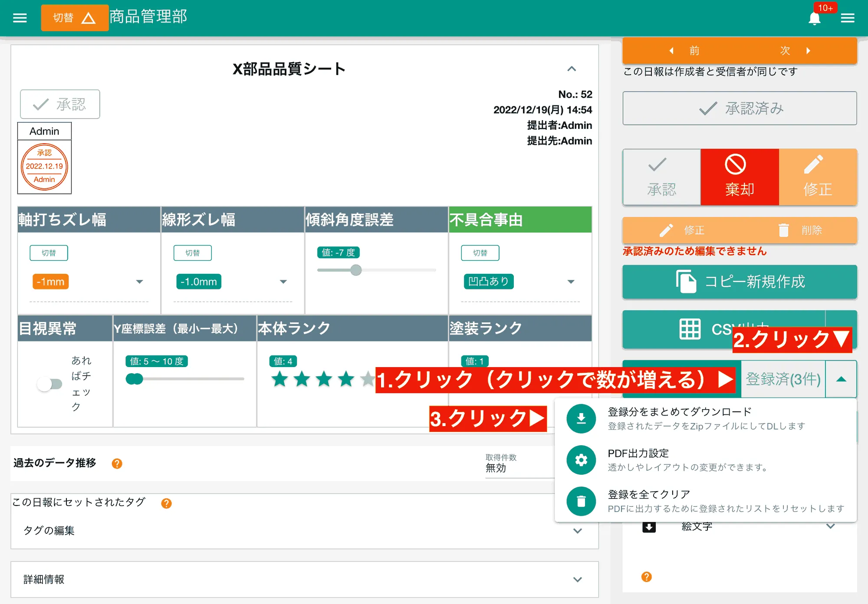
Task: Select the PDF出力設定 menu entry
Action: pos(638,453)
